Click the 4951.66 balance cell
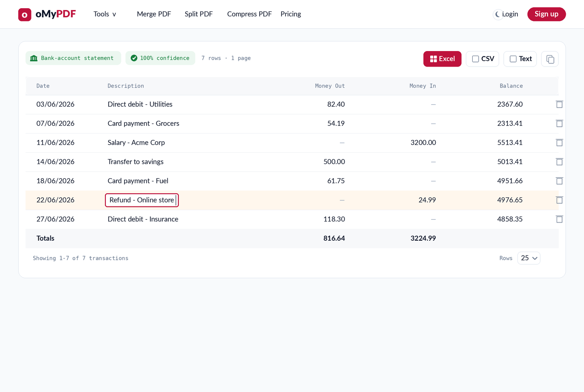584x392 pixels. [510, 181]
